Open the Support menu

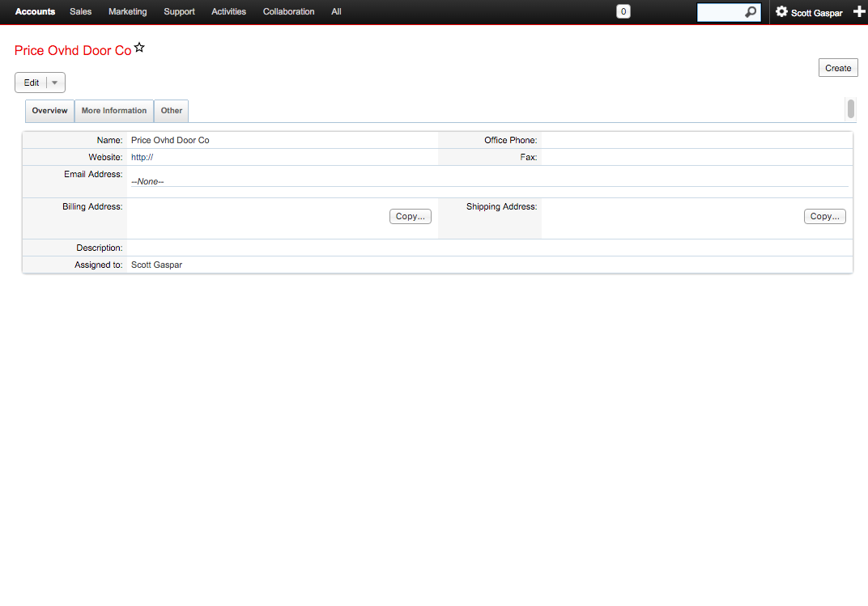[180, 11]
